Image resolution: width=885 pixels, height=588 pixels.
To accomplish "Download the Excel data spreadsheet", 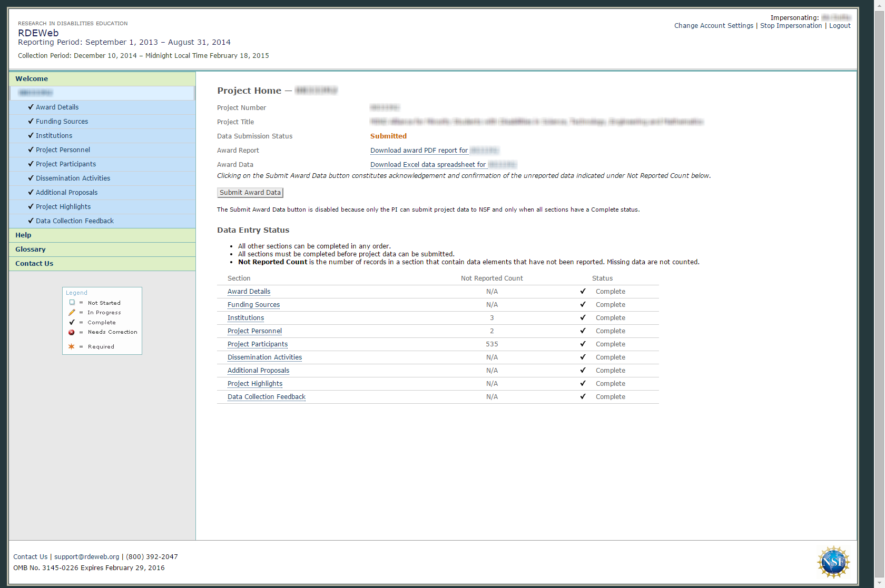I will [x=428, y=165].
